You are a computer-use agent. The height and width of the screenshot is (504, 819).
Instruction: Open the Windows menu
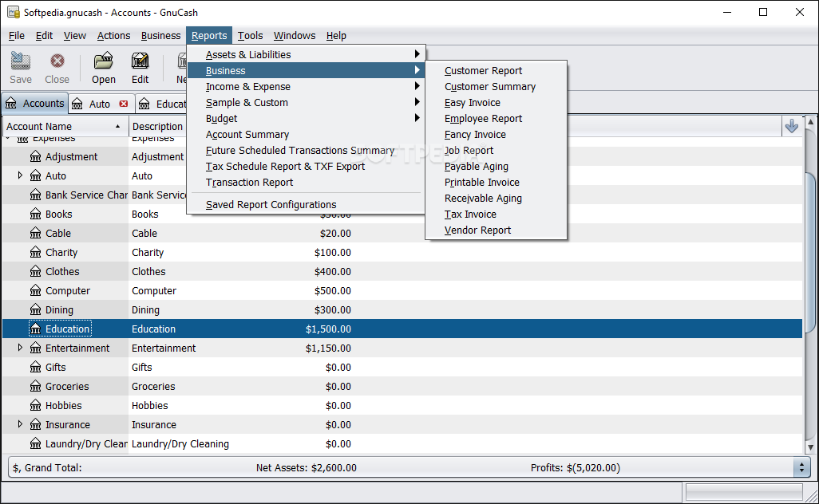click(294, 35)
